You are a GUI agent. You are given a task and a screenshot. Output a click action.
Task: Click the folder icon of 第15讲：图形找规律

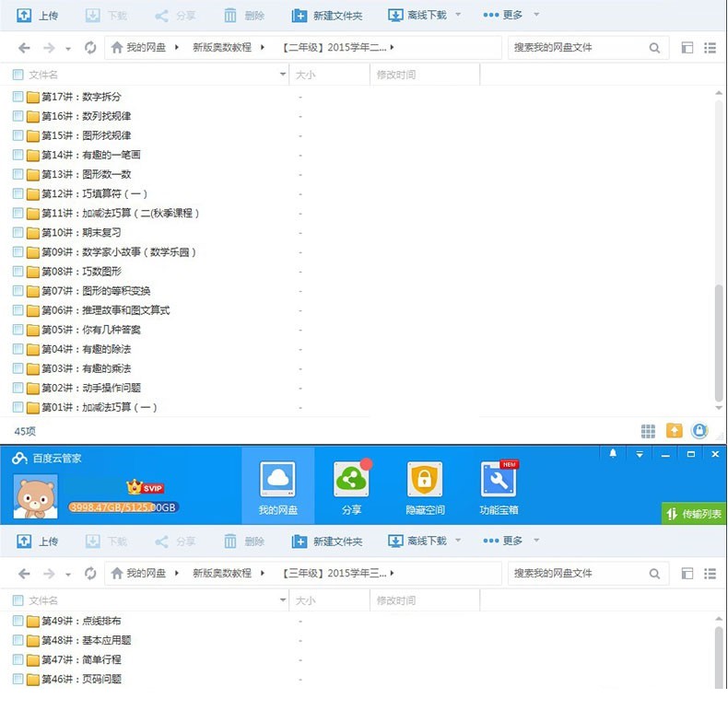(x=32, y=135)
